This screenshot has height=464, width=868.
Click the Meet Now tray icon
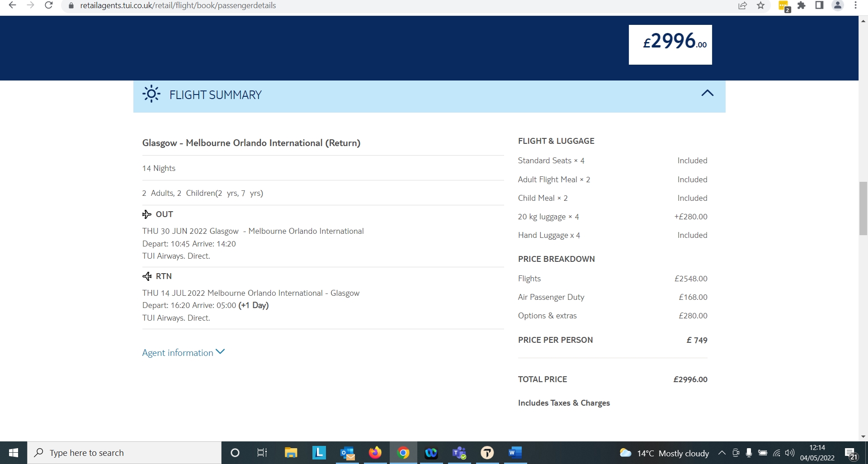(x=736, y=453)
